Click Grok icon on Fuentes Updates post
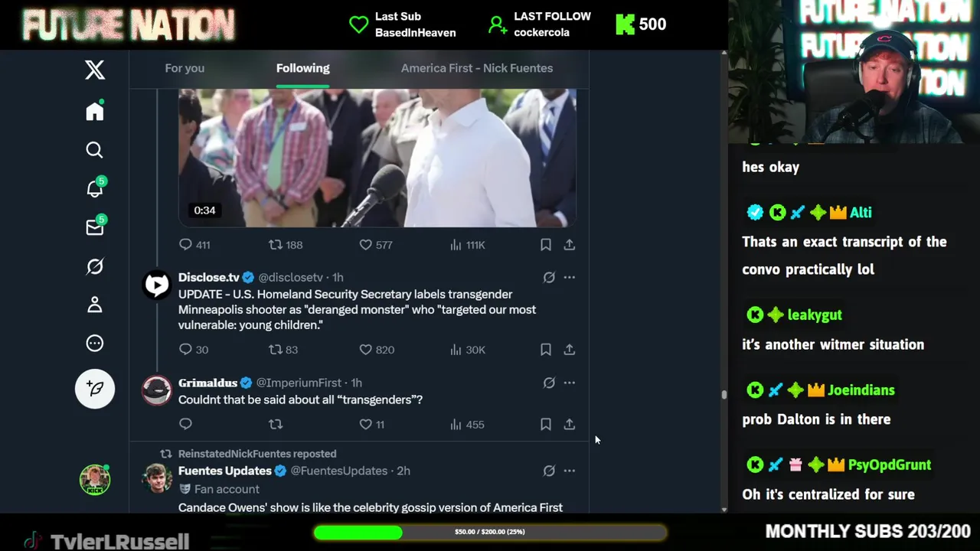This screenshot has height=551, width=980. point(549,471)
